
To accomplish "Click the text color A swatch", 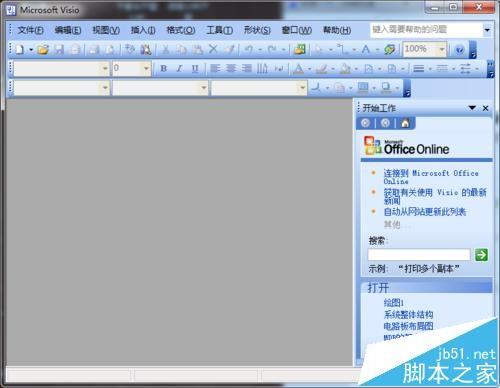I will pos(298,69).
